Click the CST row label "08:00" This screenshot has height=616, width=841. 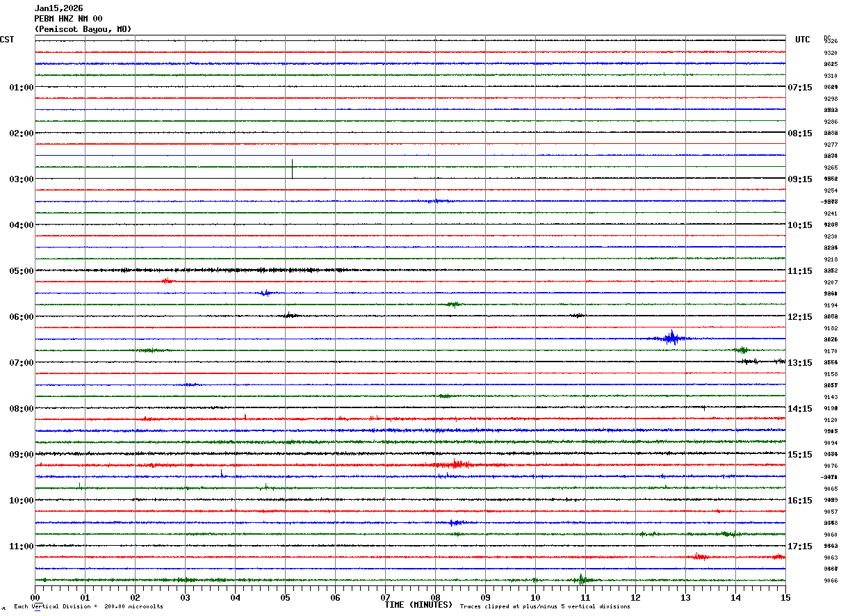pyautogui.click(x=22, y=409)
